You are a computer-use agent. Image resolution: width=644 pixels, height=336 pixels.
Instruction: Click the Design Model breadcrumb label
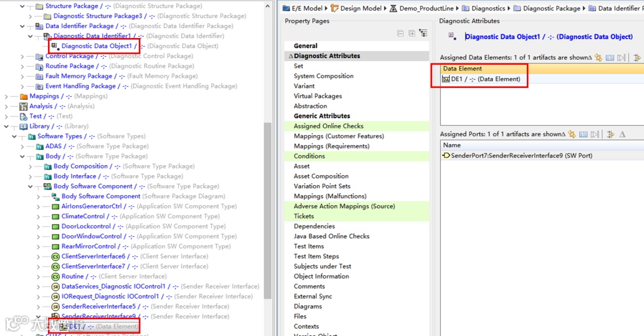tap(361, 8)
